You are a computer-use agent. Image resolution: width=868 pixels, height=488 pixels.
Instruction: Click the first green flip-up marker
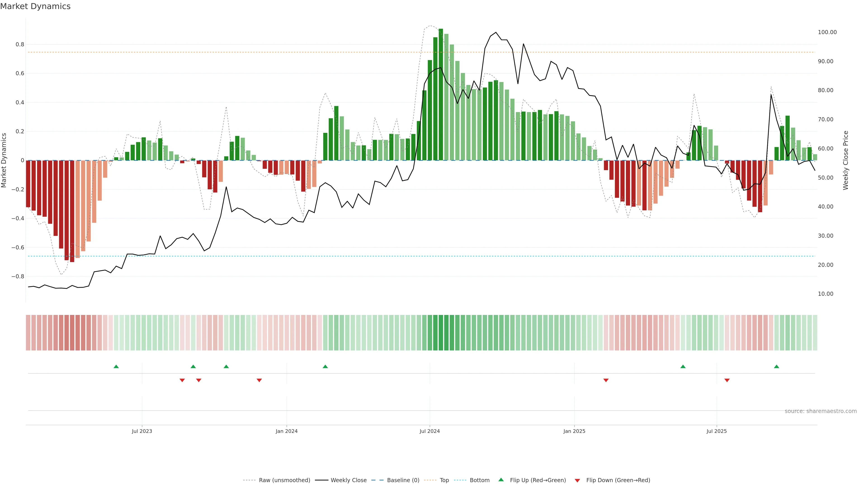(x=116, y=366)
